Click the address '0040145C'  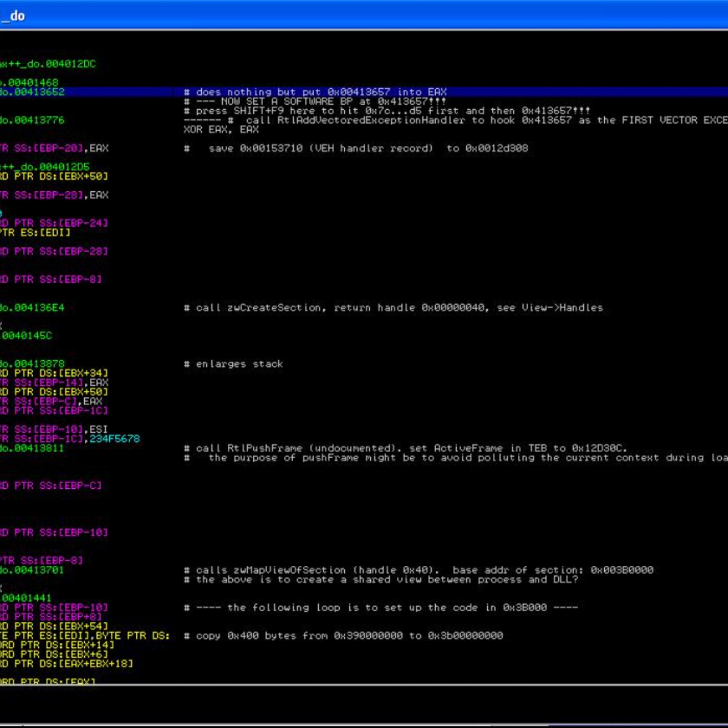pyautogui.click(x=27, y=335)
